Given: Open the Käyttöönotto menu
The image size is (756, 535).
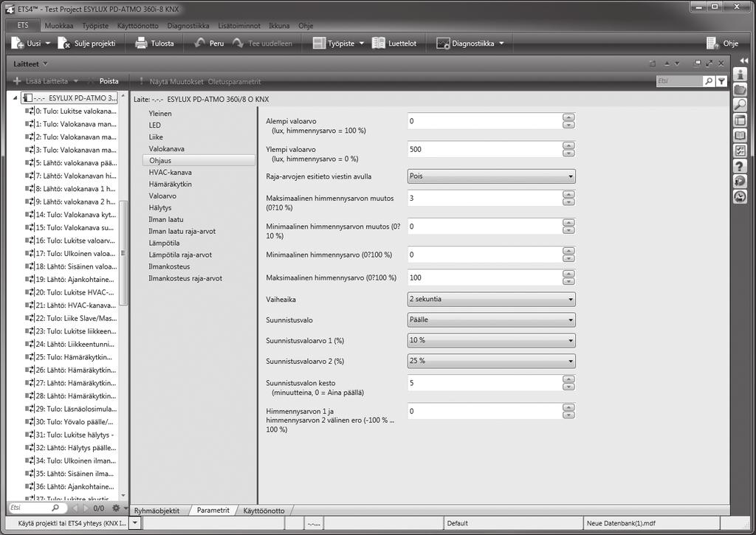Looking at the screenshot, I should tap(138, 26).
